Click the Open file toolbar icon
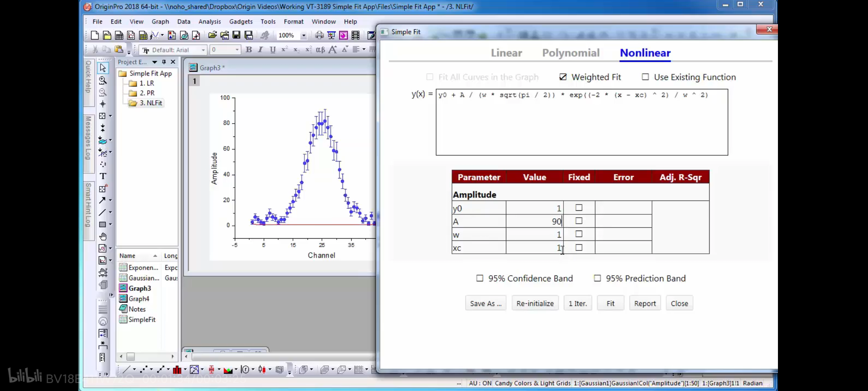The image size is (868, 391). point(212,35)
